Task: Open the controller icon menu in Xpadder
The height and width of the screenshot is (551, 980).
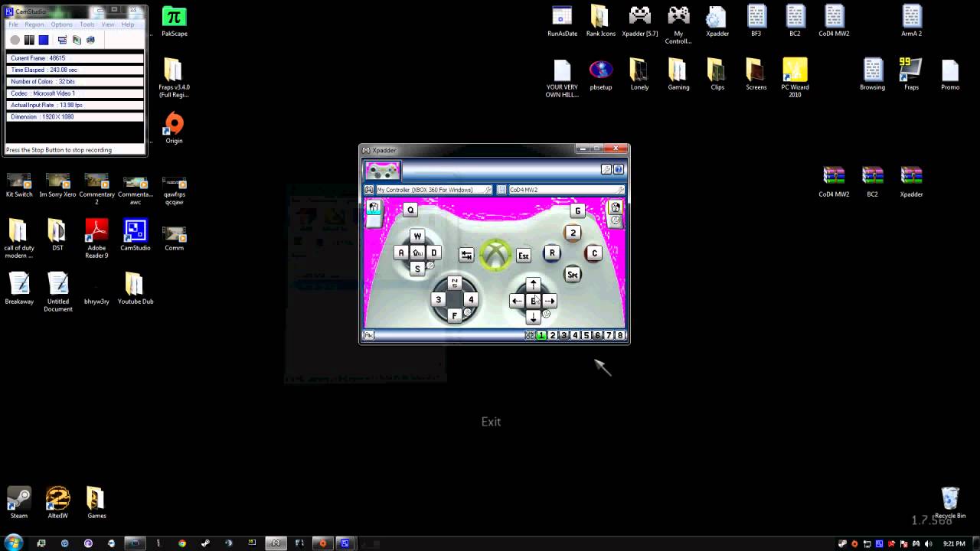Action: (369, 190)
